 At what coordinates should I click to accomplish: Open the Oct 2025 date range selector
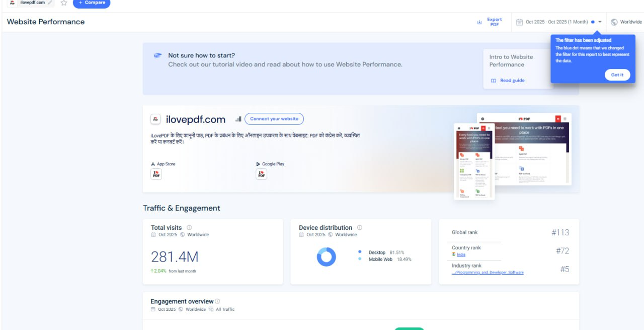point(556,22)
